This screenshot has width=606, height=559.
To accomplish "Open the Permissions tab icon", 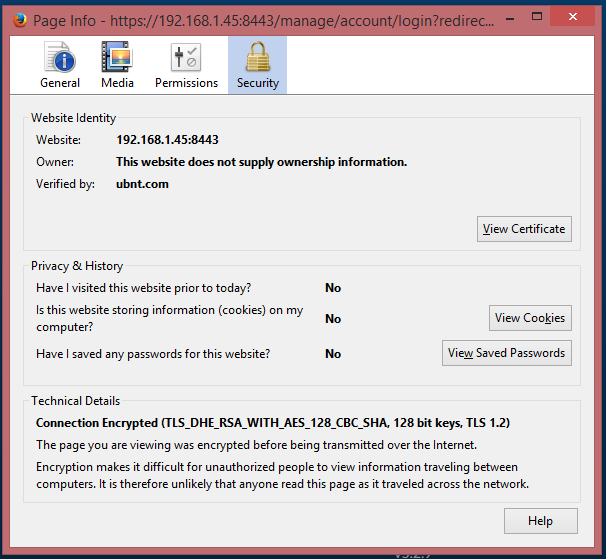I will pyautogui.click(x=186, y=57).
